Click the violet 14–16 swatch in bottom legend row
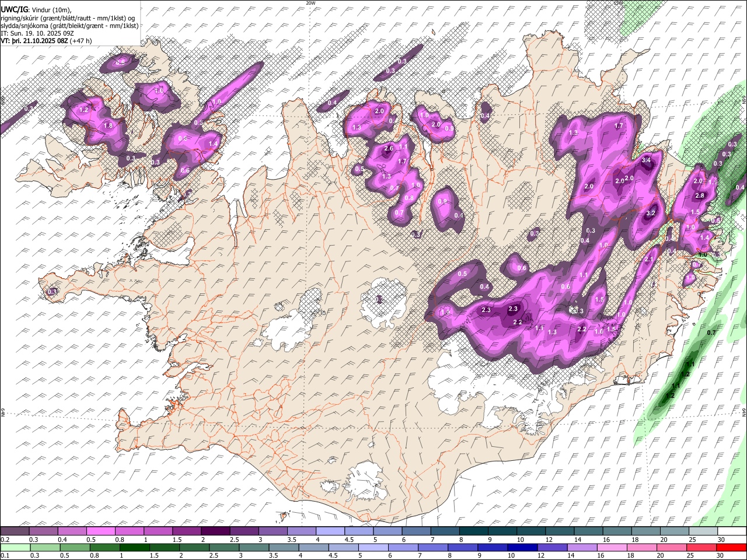Image resolution: width=747 pixels, height=560 pixels. [x=582, y=548]
